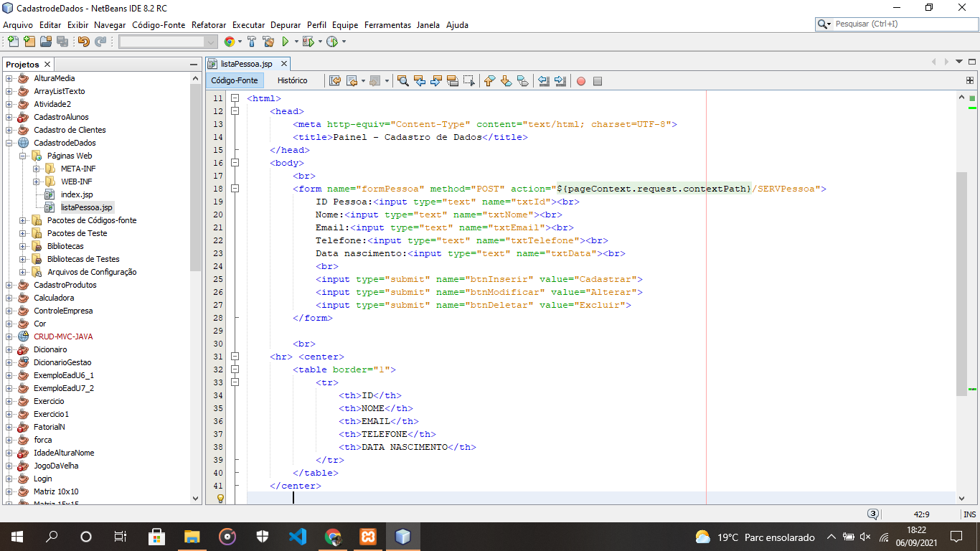
Task: Toggle rectangular selection mode
Action: tap(469, 81)
